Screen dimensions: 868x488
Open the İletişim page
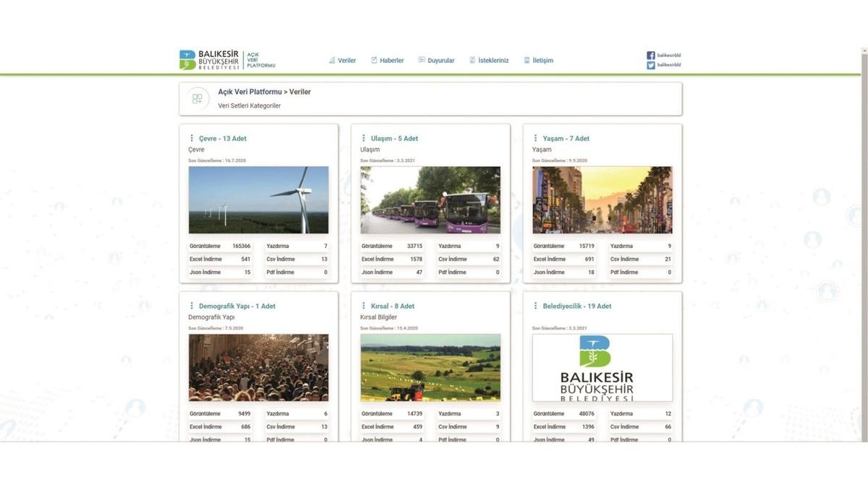(539, 61)
